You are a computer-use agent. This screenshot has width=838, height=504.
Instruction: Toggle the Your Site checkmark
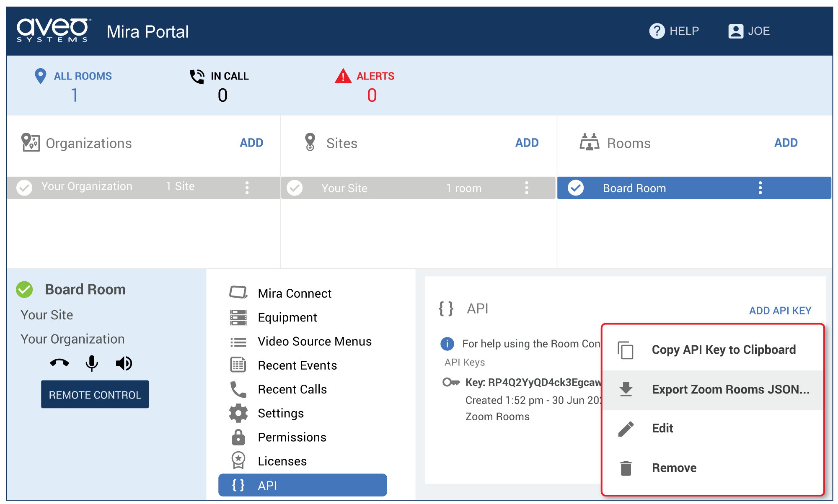point(295,188)
